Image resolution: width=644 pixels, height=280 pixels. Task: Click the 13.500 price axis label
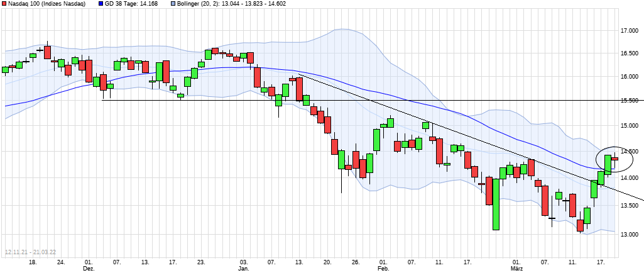click(x=630, y=206)
